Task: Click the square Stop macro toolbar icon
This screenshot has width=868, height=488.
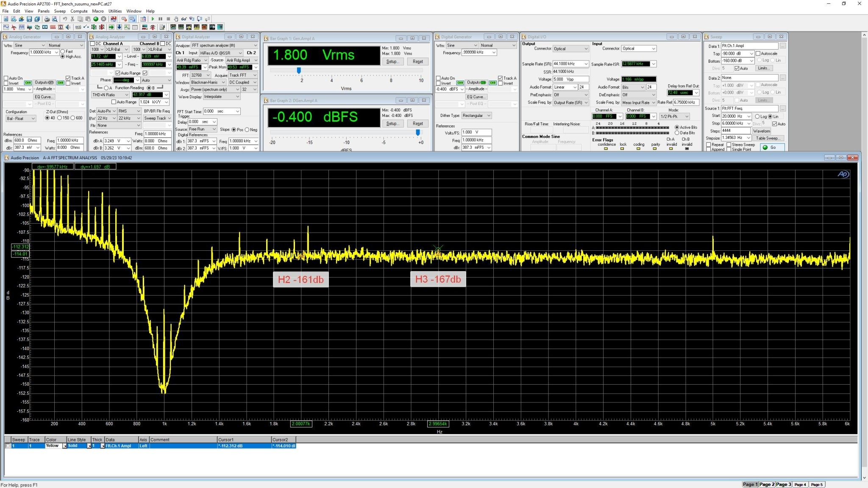Action: (168, 19)
